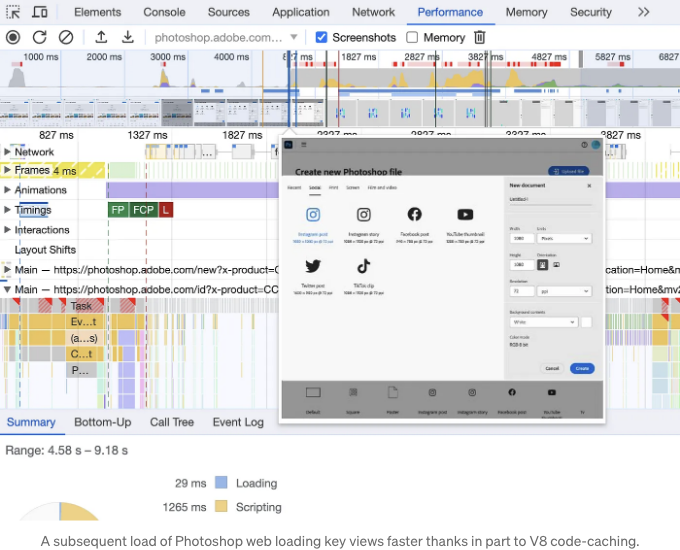
Task: Expand the Network track
Action: tap(7, 152)
